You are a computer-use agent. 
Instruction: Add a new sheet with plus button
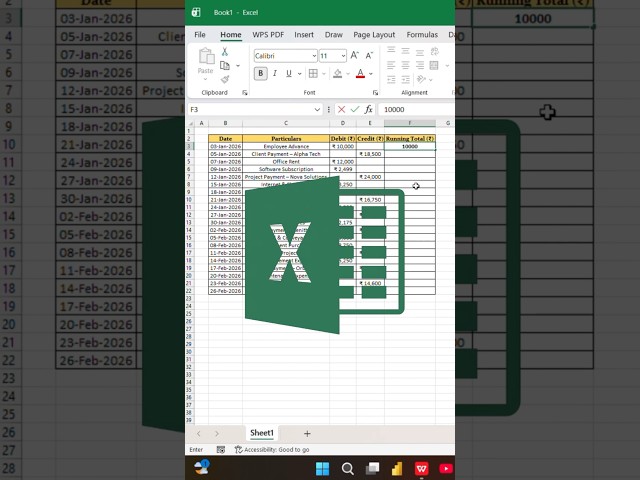[307, 433]
